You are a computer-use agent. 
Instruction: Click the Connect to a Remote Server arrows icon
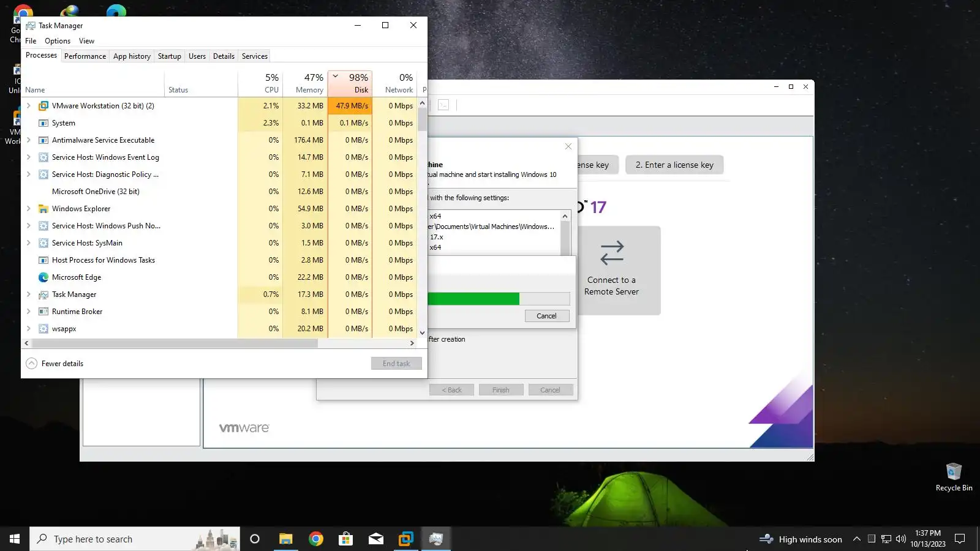click(612, 253)
